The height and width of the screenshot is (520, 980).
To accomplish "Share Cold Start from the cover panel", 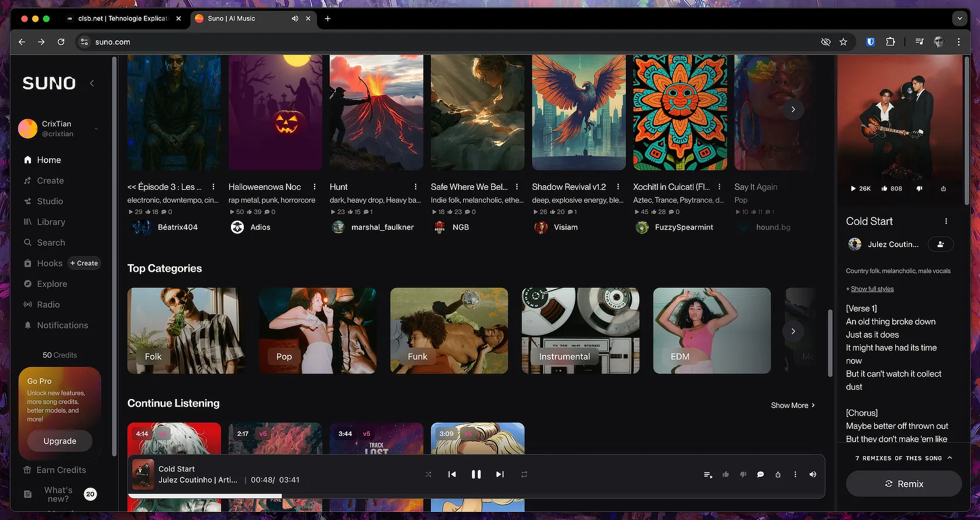I will [943, 189].
